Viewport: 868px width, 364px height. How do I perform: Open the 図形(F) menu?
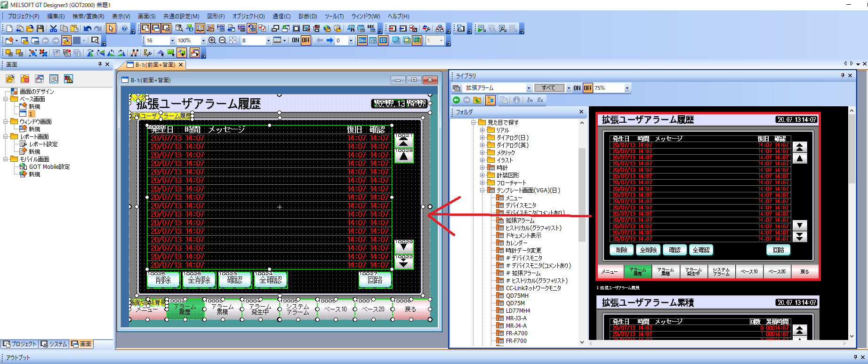point(216,16)
